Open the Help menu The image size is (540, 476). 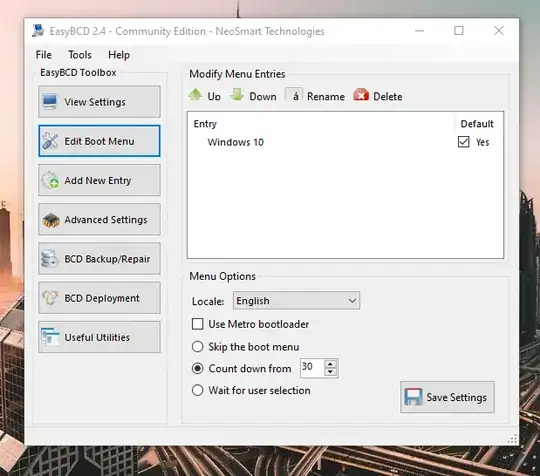coord(119,55)
